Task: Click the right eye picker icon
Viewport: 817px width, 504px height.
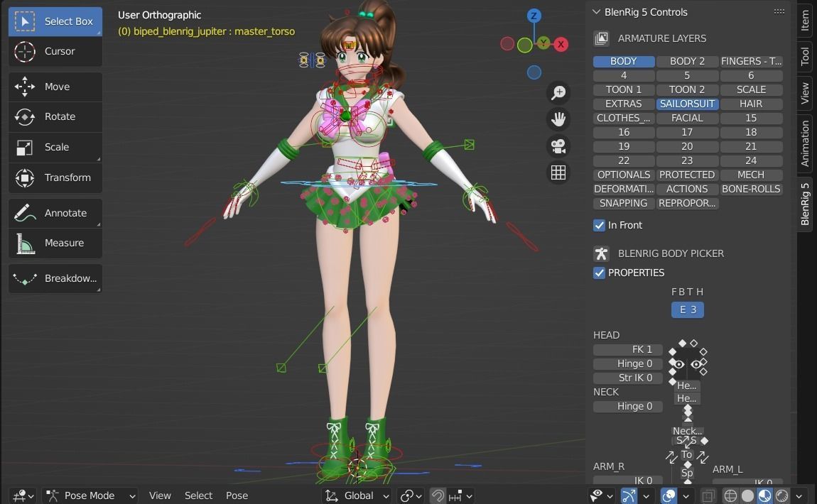Action: pyautogui.click(x=696, y=364)
